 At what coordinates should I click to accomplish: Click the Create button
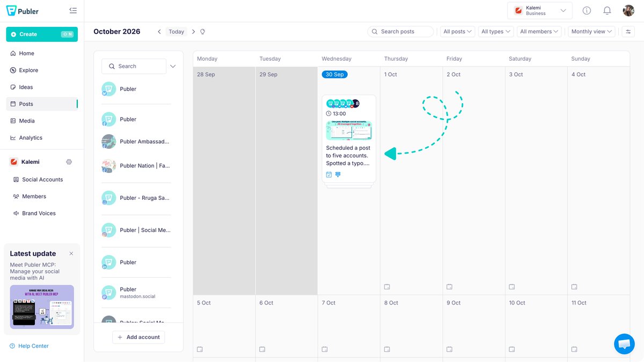click(42, 34)
